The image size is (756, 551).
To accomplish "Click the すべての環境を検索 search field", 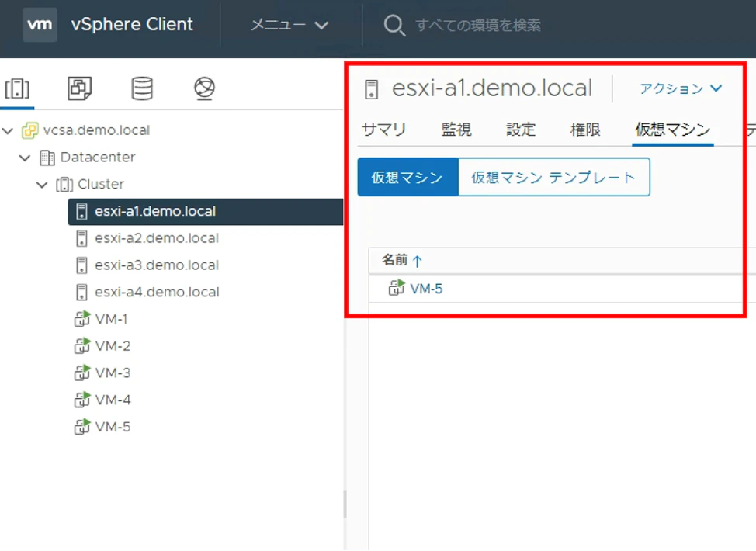I will [478, 25].
